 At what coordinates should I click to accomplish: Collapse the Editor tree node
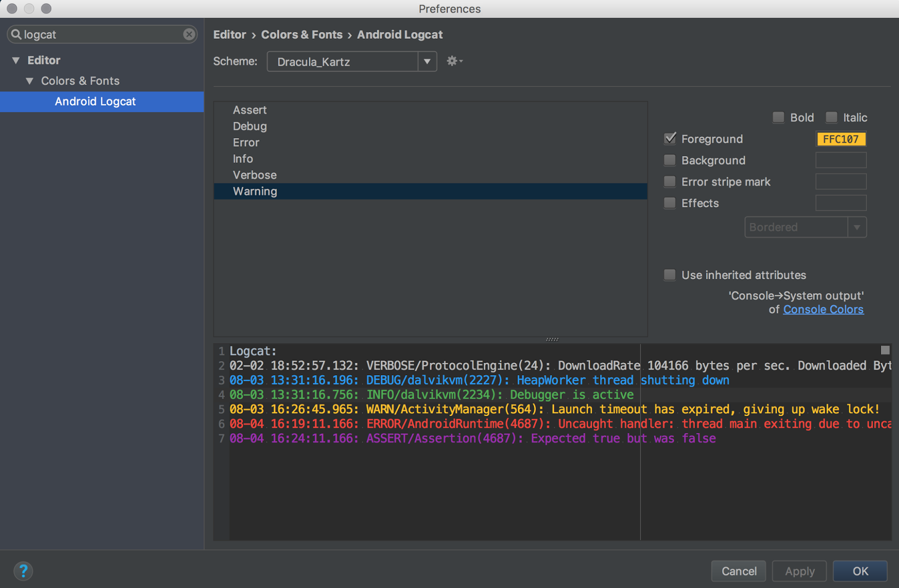point(15,60)
